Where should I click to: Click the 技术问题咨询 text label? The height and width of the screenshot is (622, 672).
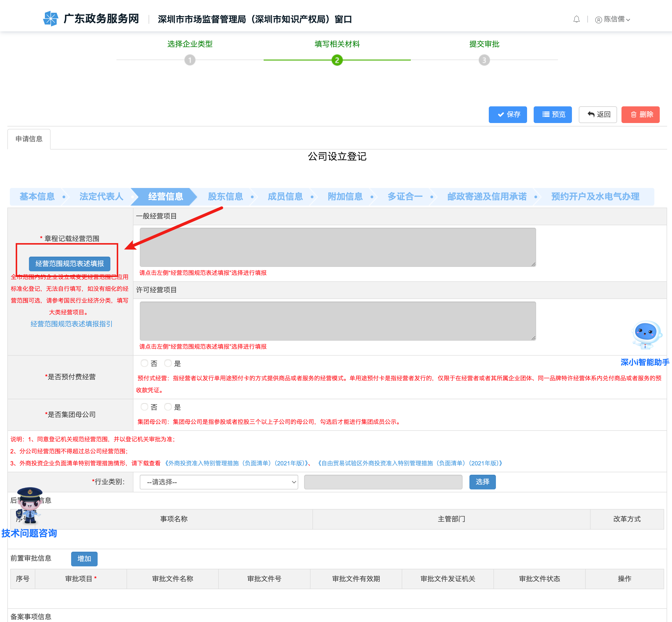(29, 534)
